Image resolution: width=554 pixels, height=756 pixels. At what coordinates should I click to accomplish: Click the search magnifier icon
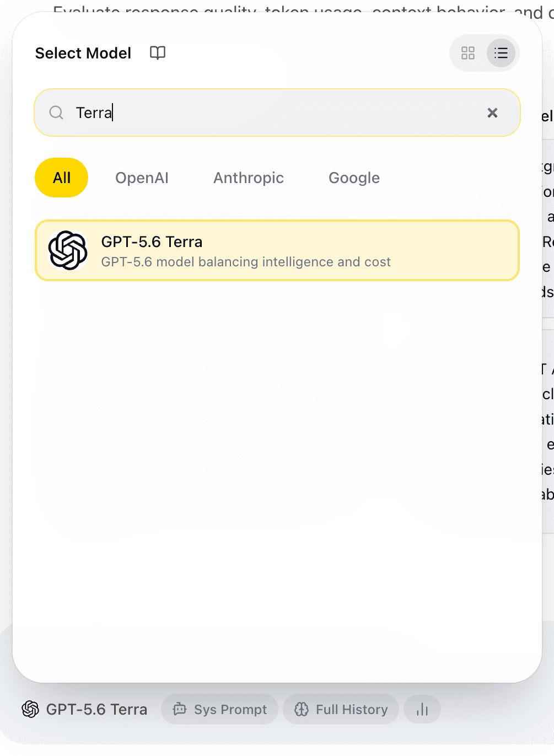pos(56,112)
